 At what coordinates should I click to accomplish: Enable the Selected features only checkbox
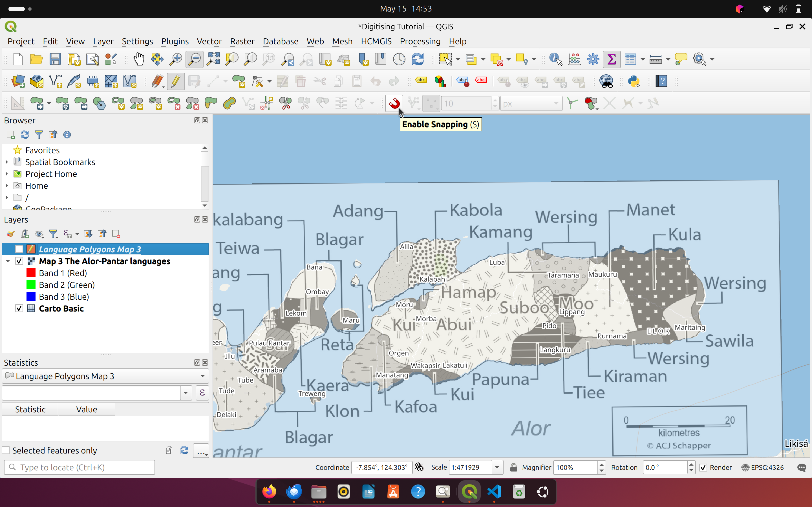pyautogui.click(x=6, y=450)
